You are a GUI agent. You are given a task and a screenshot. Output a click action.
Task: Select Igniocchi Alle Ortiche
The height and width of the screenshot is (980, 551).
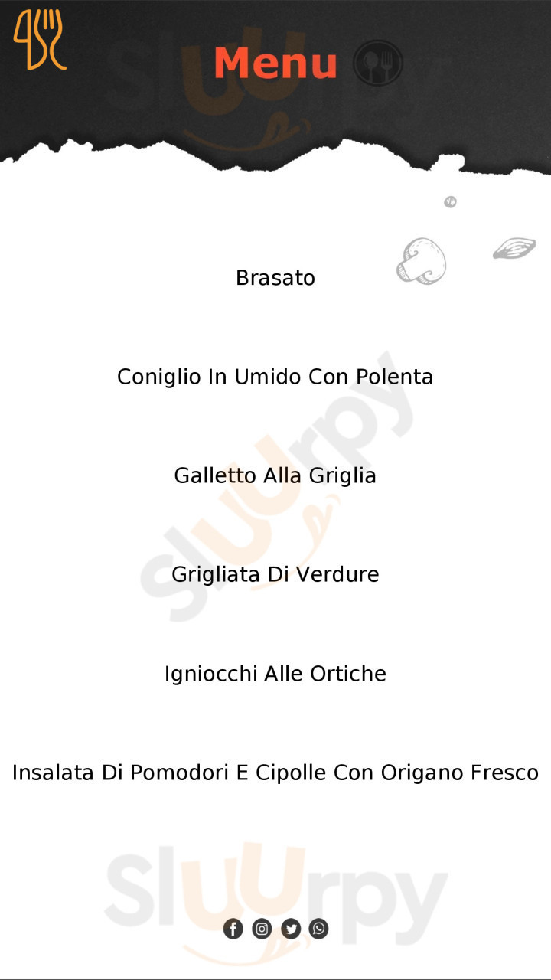(275, 674)
